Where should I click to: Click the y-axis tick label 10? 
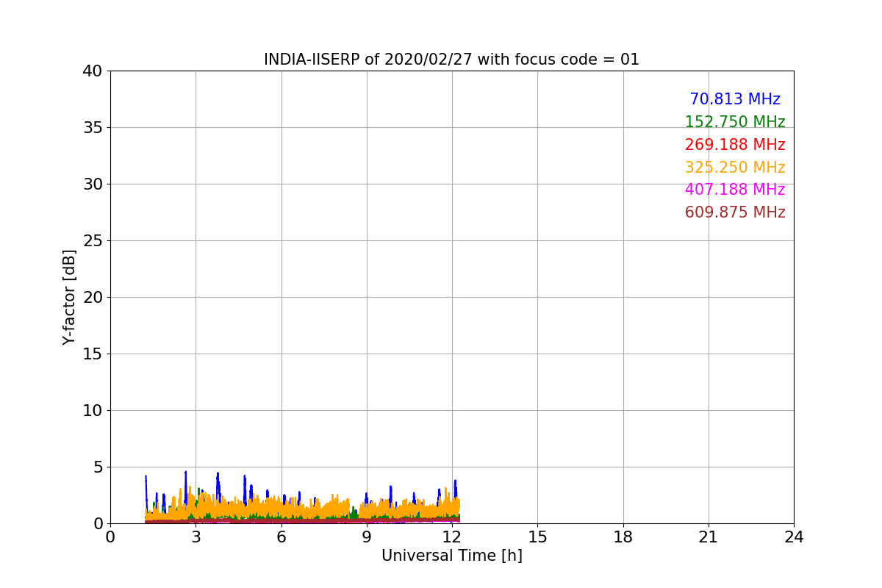[x=92, y=411]
